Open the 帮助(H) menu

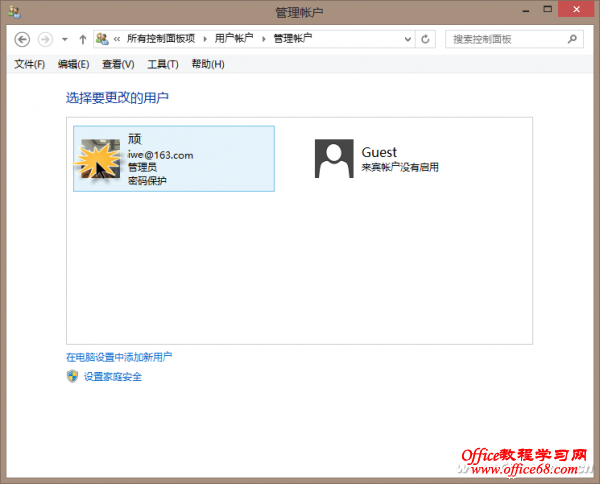(x=208, y=64)
